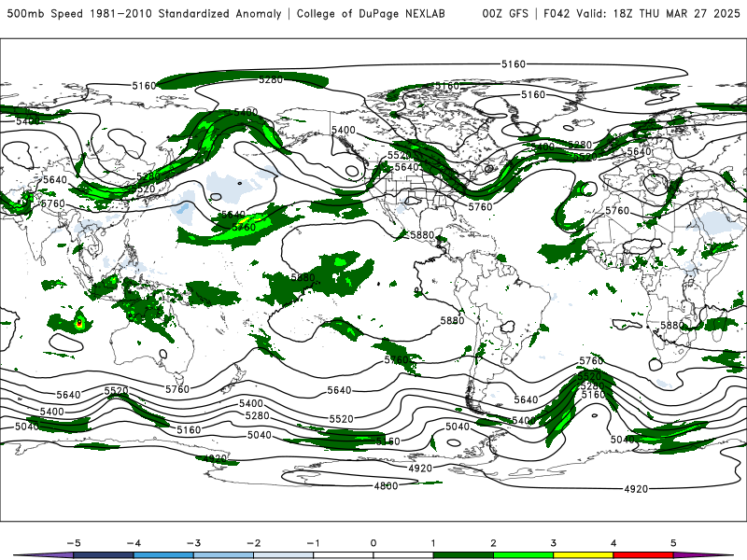
Task: Click the '4800' contour label near Antarctica
Action: coord(386,485)
